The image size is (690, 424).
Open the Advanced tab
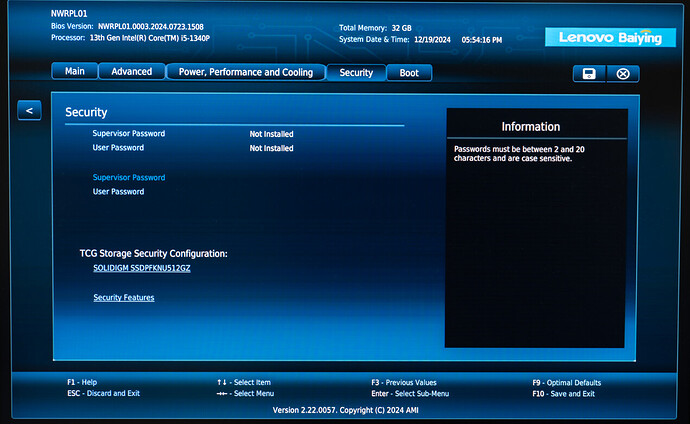(132, 72)
